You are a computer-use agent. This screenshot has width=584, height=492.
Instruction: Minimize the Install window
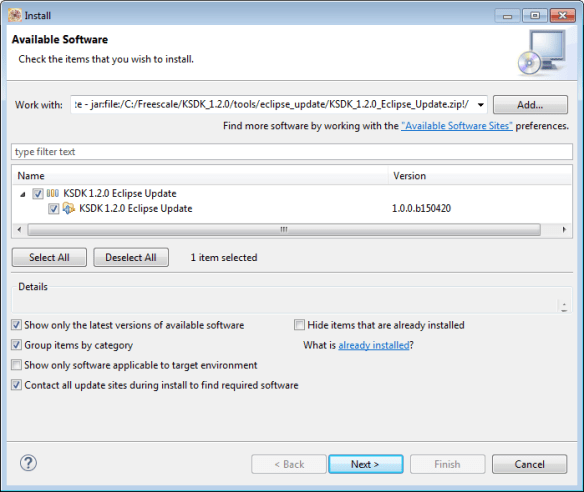[507, 16]
